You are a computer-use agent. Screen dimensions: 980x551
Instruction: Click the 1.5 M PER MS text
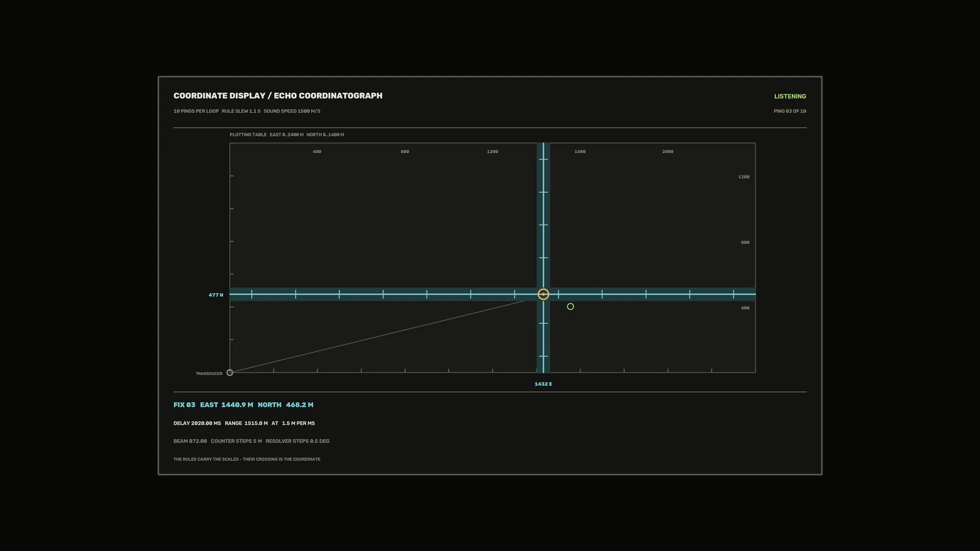(x=299, y=423)
